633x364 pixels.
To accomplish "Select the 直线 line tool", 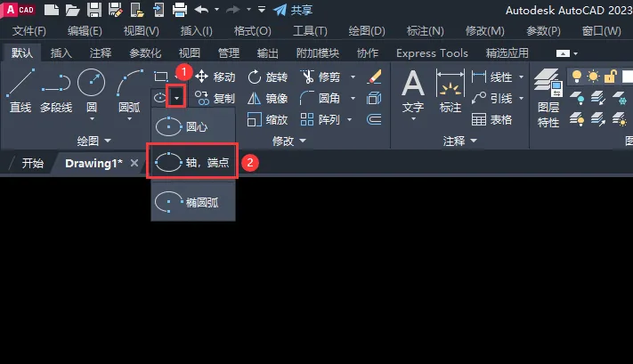I will coord(20,91).
